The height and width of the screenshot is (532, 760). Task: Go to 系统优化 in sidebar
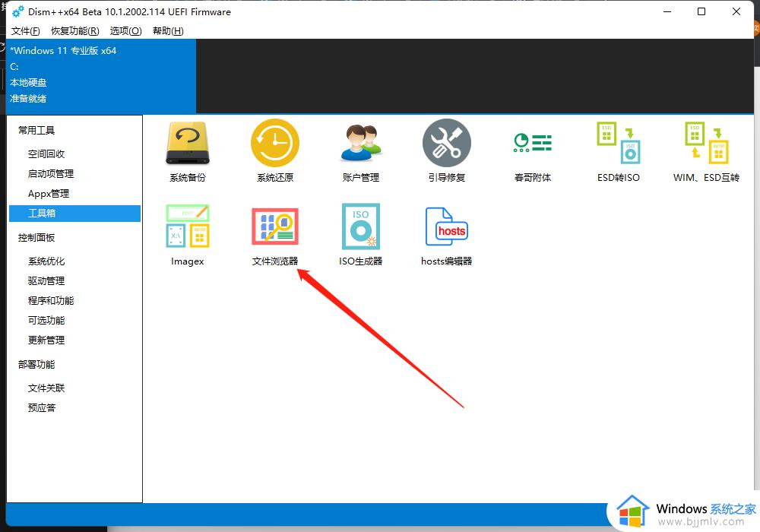coord(46,261)
